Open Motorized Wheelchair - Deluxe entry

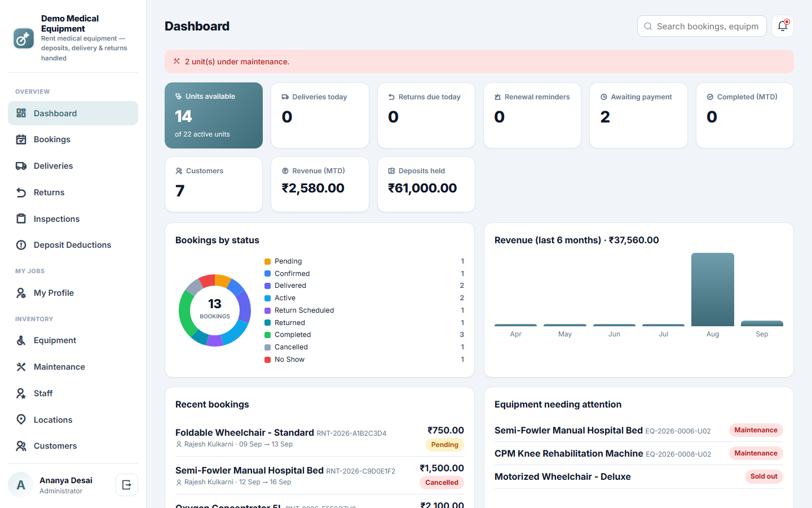639,476
